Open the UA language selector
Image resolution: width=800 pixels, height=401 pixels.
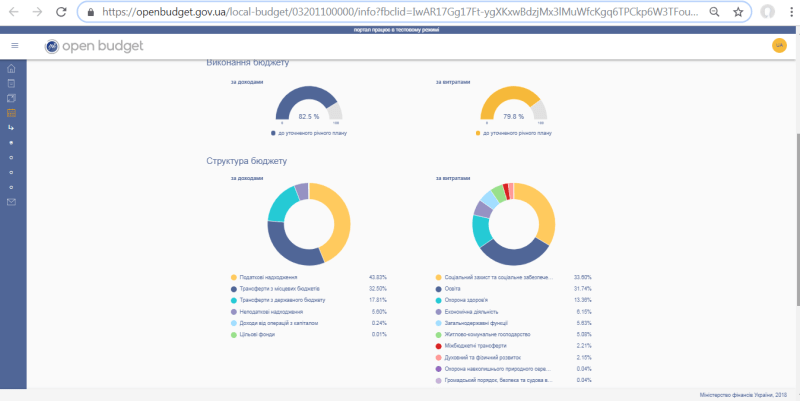coord(779,46)
